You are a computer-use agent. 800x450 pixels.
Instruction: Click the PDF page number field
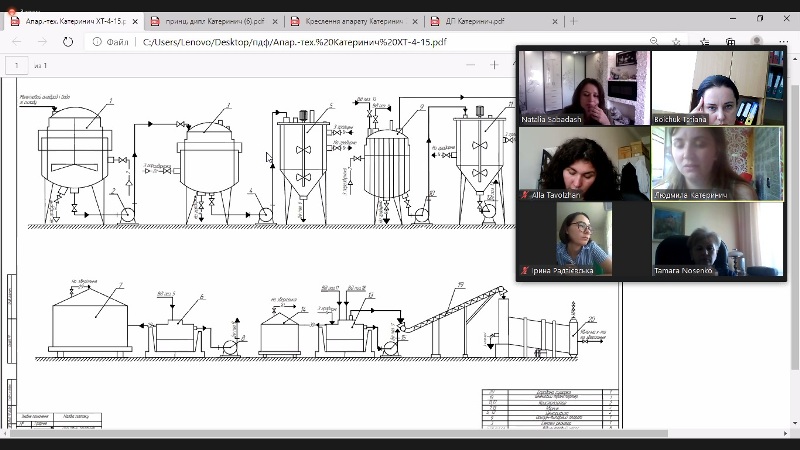[17, 65]
